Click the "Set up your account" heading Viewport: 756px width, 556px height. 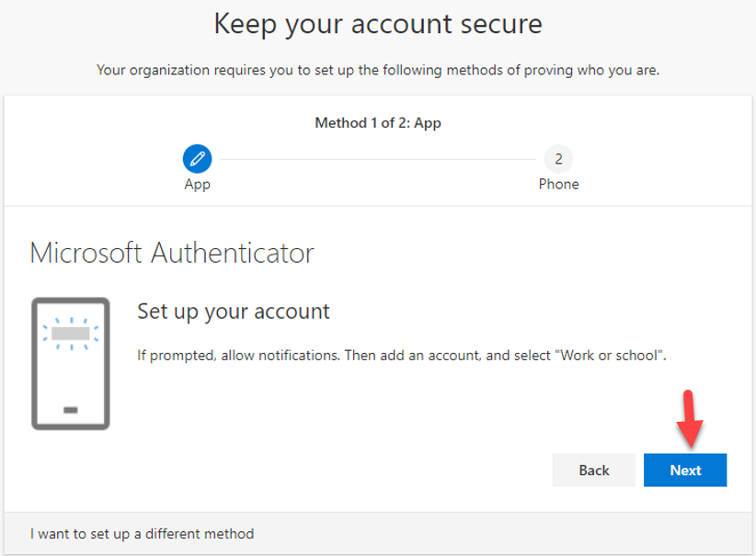(x=233, y=311)
